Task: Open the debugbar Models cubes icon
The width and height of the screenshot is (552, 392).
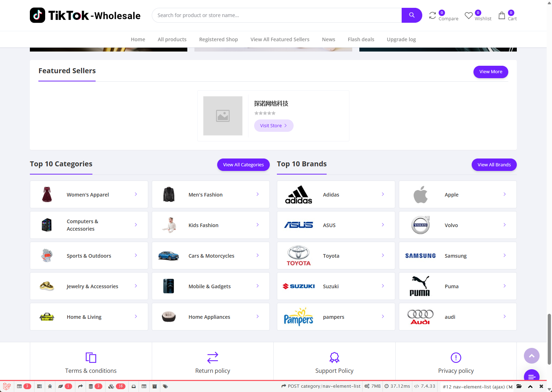Action: pos(111,386)
